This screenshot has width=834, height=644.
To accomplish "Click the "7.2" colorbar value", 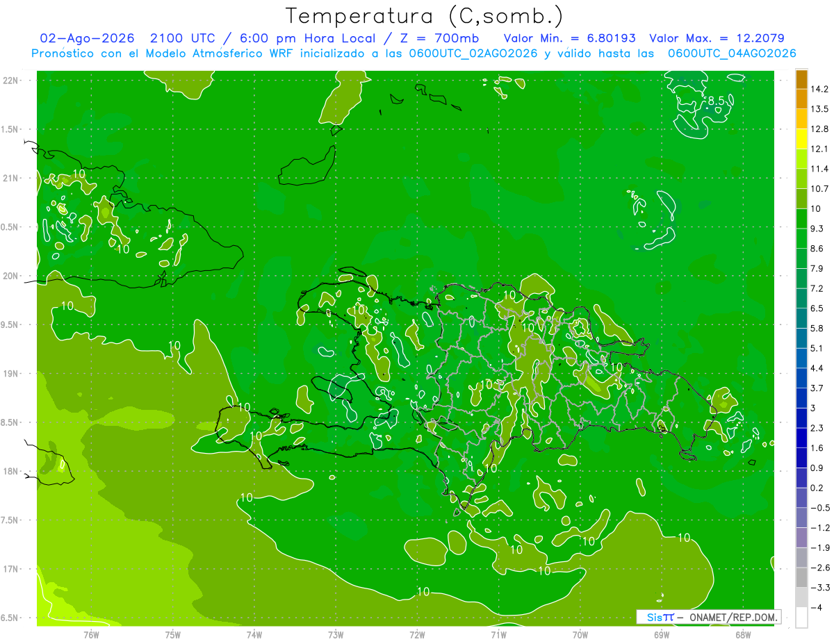I will click(x=817, y=288).
